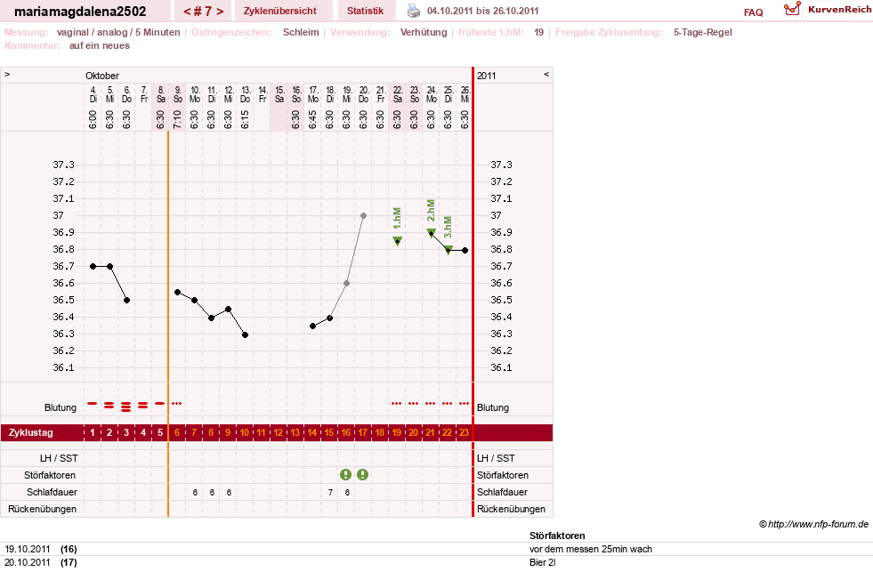Image resolution: width=873 pixels, height=588 pixels.
Task: Click the date range 04.10.2011 bis 26.10.2011
Action: [482, 11]
